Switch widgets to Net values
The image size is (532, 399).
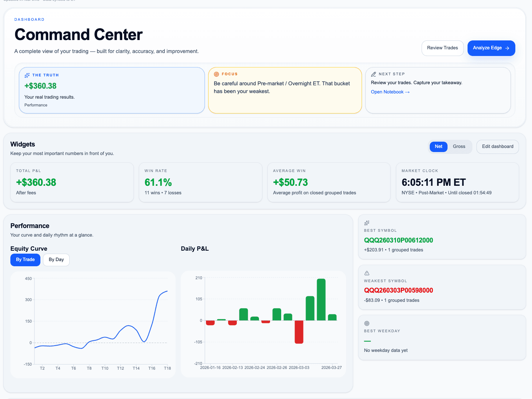point(439,146)
